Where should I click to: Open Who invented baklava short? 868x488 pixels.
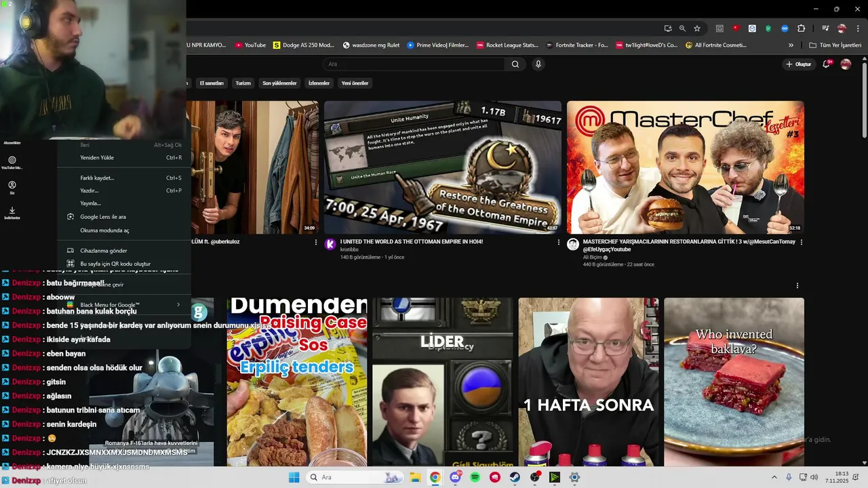(734, 382)
